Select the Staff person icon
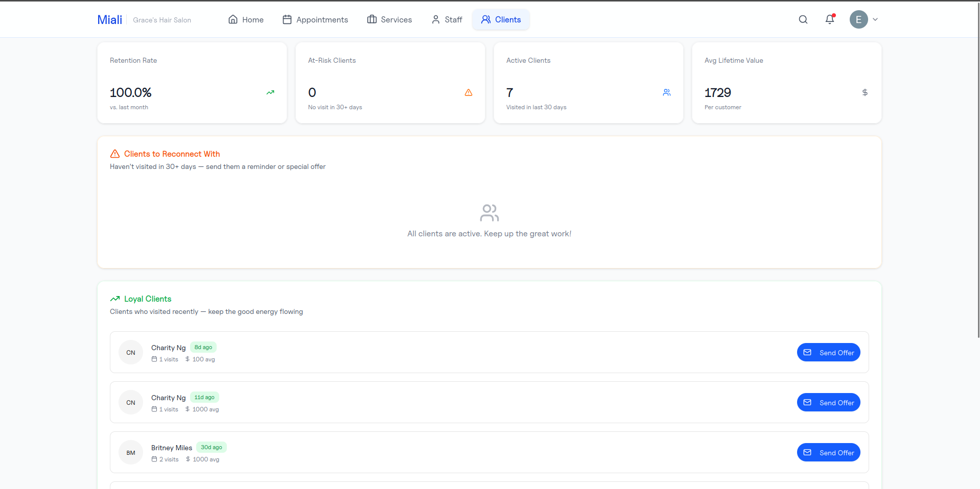Viewport: 980px width, 489px height. [435, 19]
